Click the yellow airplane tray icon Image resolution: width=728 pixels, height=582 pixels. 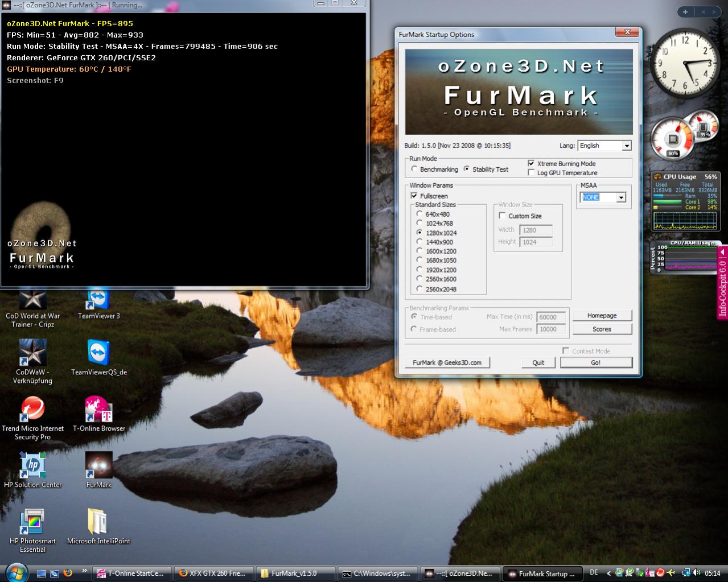point(671,573)
